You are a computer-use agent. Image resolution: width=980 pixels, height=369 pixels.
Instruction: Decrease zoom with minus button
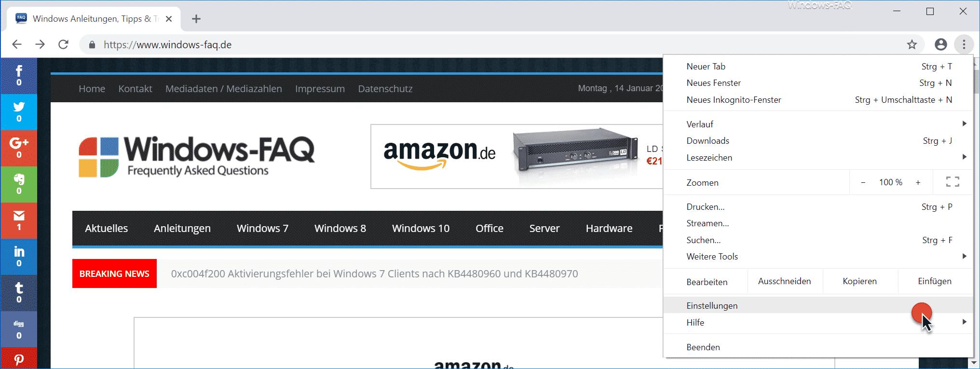(863, 182)
